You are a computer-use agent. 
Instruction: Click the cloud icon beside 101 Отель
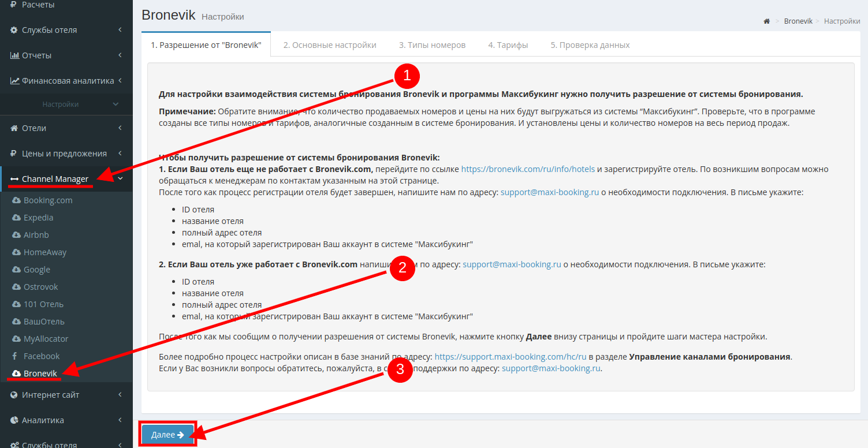[16, 304]
